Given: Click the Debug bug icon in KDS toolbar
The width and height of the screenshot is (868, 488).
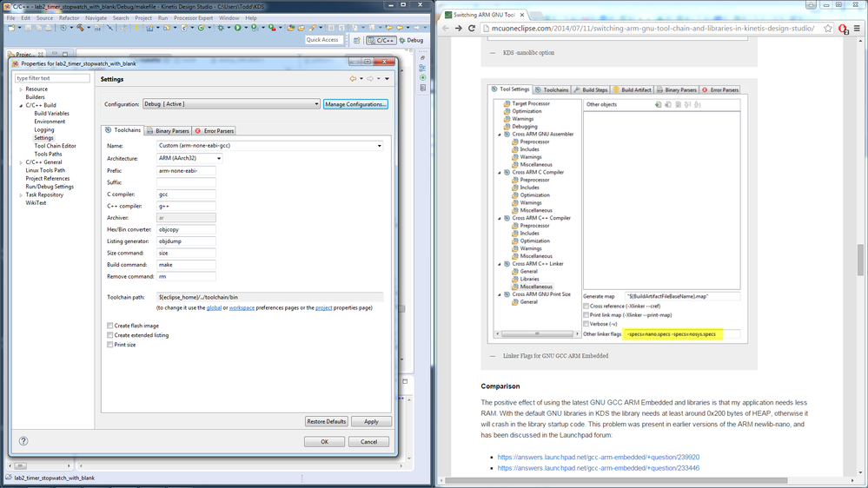Looking at the screenshot, I should [221, 28].
